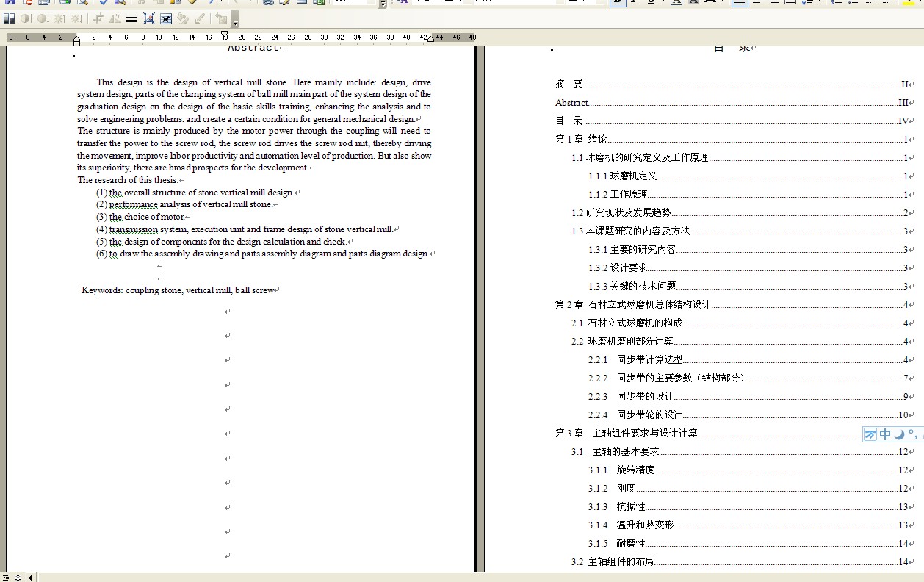
Task: Click the Reset Picture icon
Action: 221,18
